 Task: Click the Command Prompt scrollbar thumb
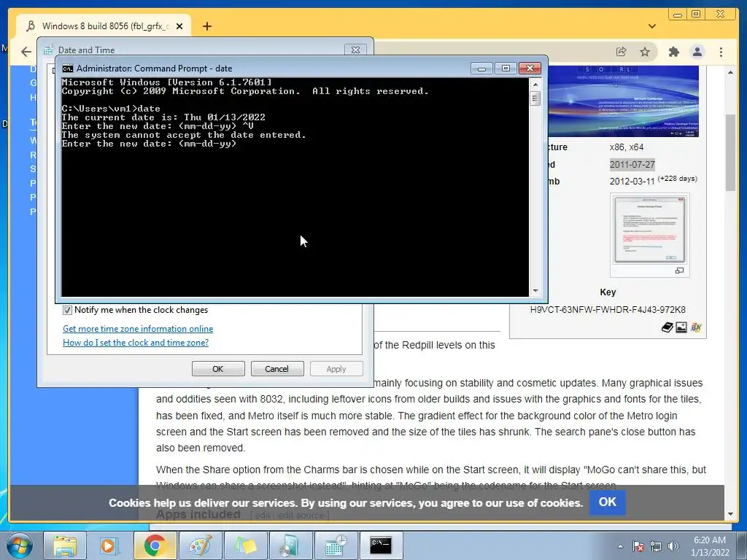point(535,98)
